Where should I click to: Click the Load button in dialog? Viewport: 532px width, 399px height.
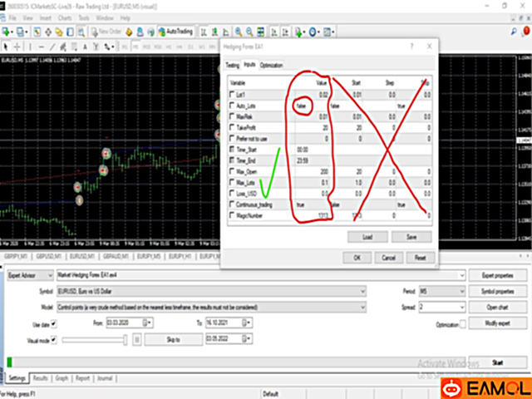click(x=367, y=236)
